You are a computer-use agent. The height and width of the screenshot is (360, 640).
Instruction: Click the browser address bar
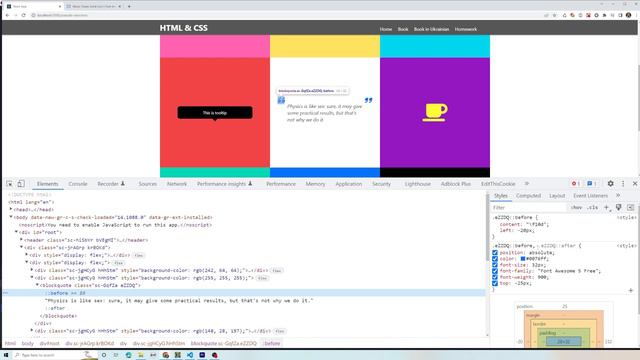pos(286,15)
